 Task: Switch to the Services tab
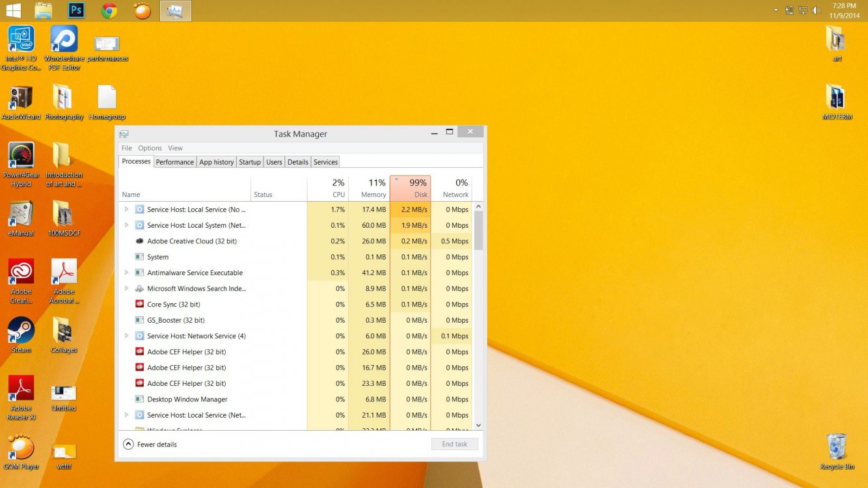(325, 162)
